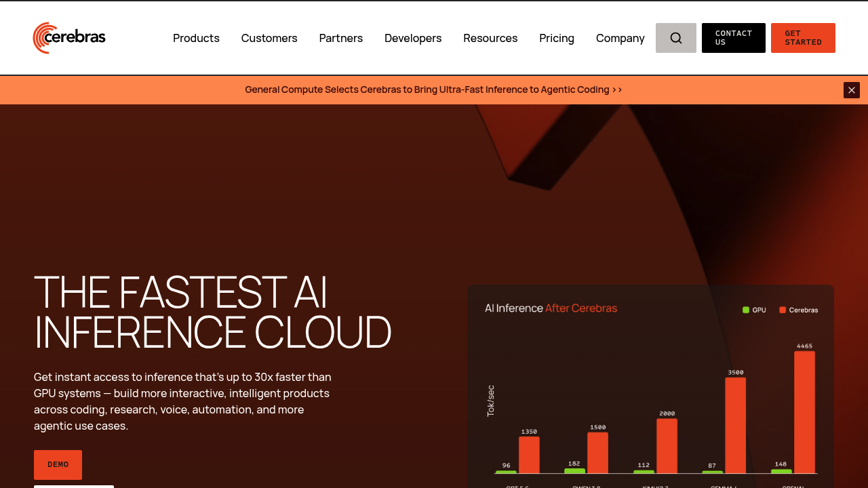Open the General Compute announcement link
Screen dimensions: 868x488
433,89
